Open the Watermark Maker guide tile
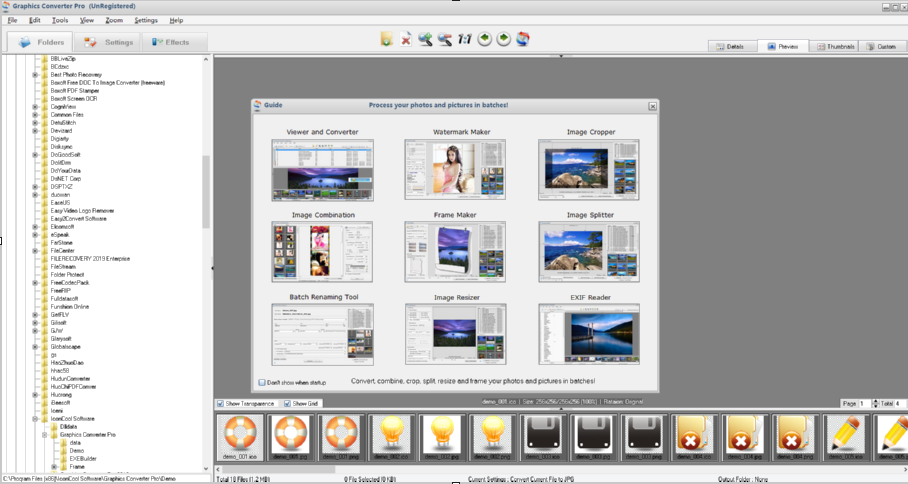Screen dimensions: 908x484 tap(455, 170)
